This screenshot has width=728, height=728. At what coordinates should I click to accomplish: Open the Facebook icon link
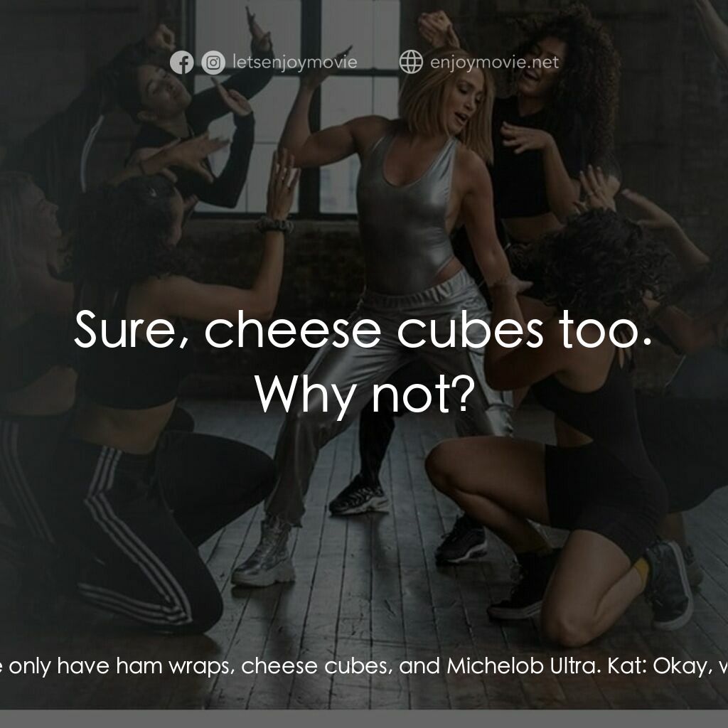[x=181, y=63]
